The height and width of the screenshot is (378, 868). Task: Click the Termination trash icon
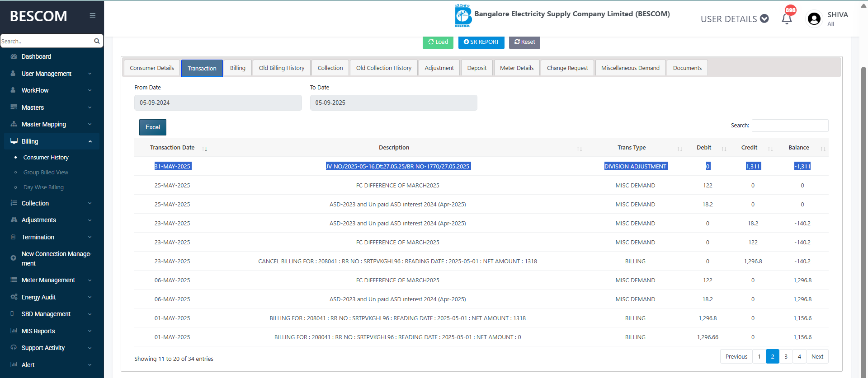tap(13, 237)
